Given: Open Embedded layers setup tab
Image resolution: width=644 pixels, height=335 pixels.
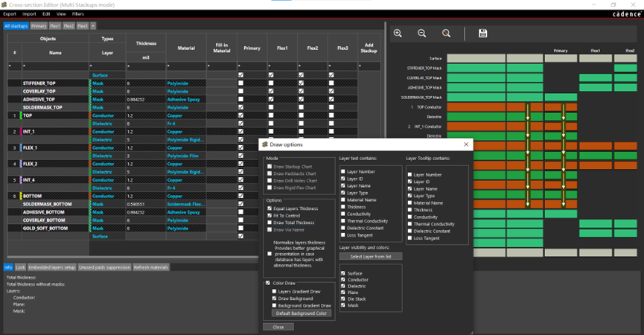Looking at the screenshot, I should [x=51, y=267].
